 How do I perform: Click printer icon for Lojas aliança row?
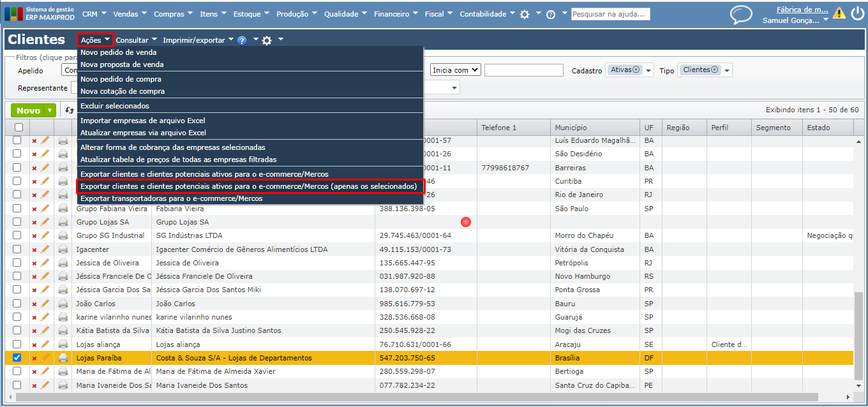point(63,344)
